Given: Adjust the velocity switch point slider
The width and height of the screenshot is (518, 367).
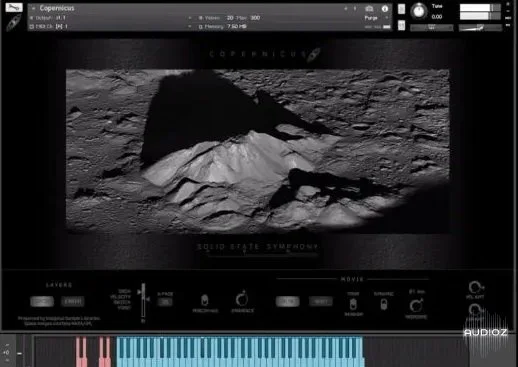Looking at the screenshot, I should 143,300.
